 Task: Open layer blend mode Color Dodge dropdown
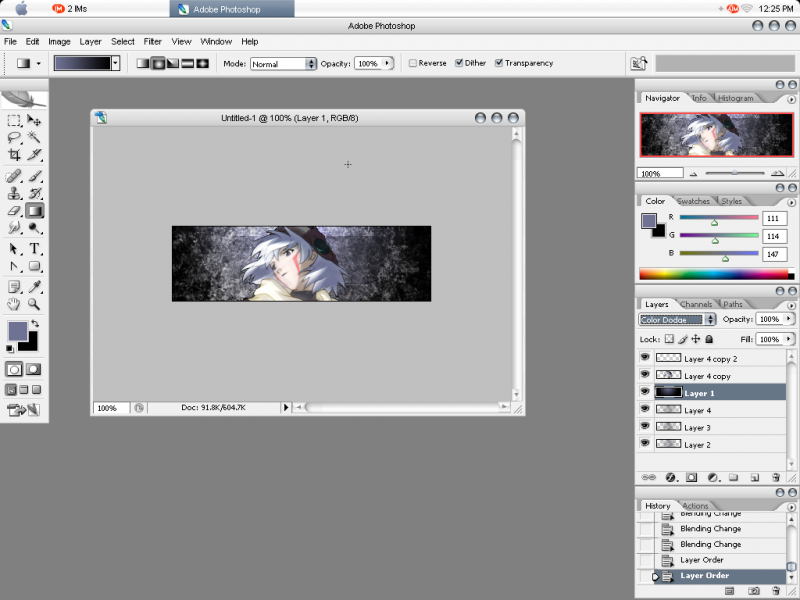point(677,320)
